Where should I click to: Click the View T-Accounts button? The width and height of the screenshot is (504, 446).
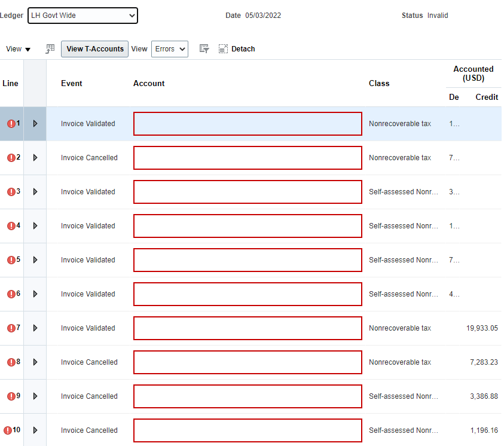pos(94,48)
